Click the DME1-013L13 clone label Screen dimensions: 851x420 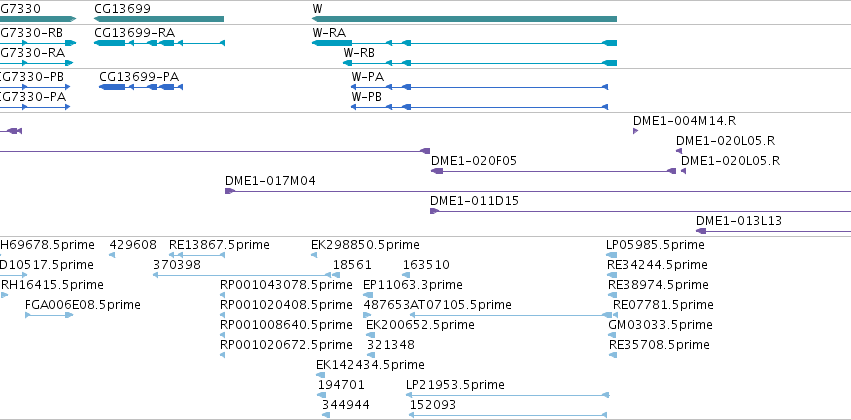[739, 221]
